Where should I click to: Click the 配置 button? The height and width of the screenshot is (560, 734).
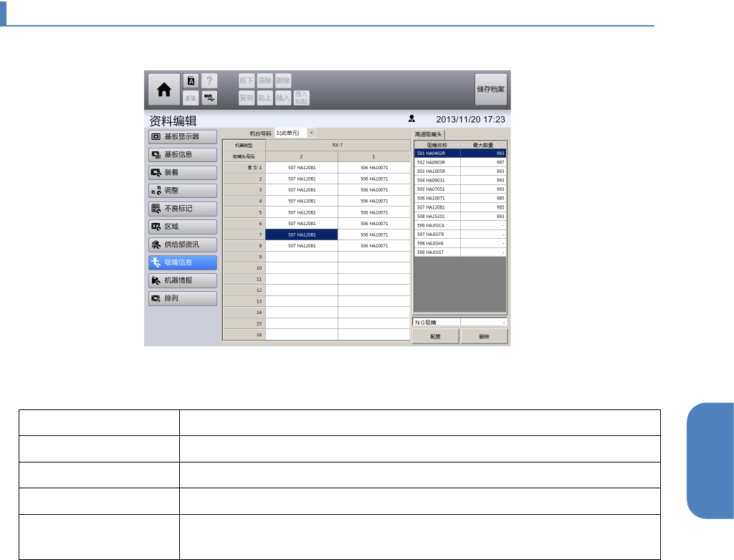[x=435, y=336]
